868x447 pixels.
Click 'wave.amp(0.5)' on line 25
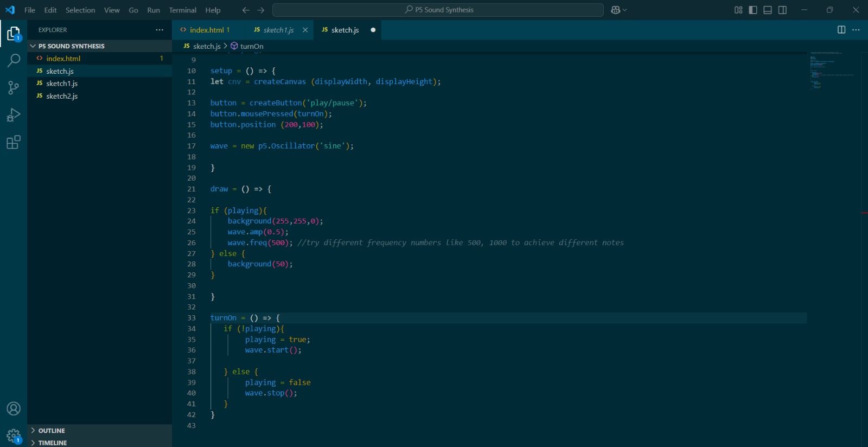256,232
